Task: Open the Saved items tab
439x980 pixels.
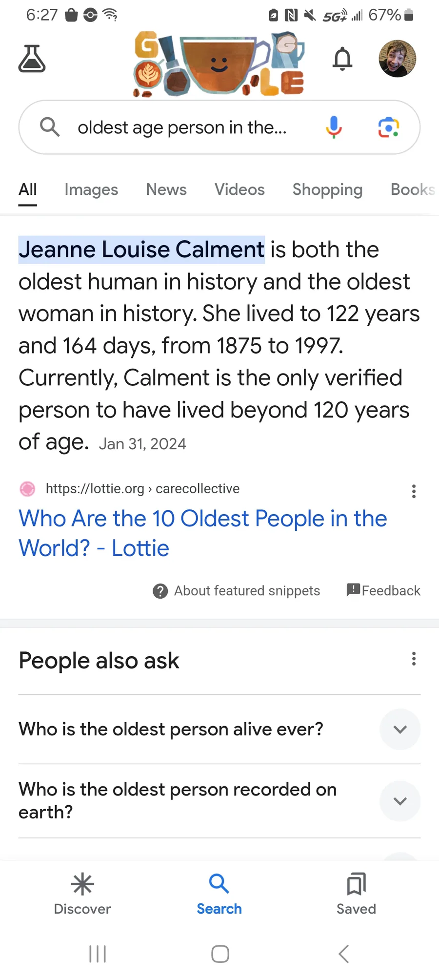Action: tap(356, 894)
